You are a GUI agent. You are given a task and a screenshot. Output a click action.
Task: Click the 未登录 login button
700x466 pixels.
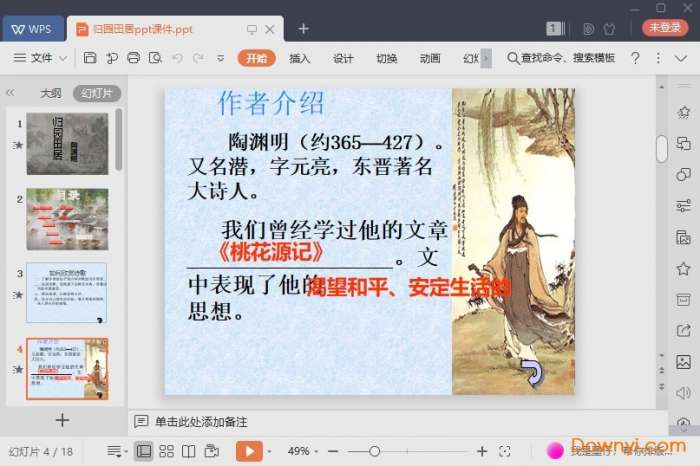click(x=665, y=28)
